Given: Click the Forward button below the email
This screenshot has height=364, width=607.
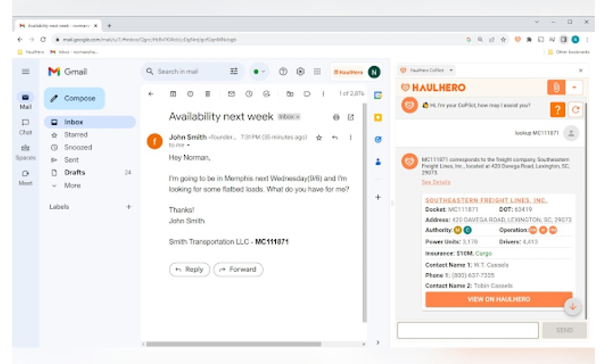Looking at the screenshot, I should click(x=239, y=269).
